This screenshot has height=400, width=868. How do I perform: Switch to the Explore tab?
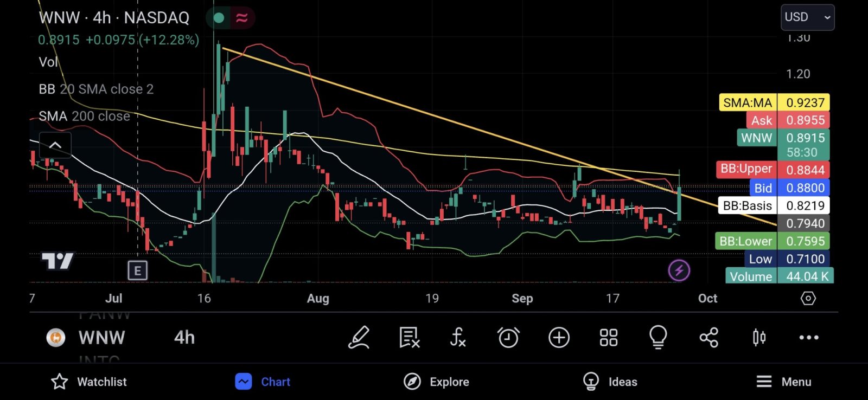436,382
